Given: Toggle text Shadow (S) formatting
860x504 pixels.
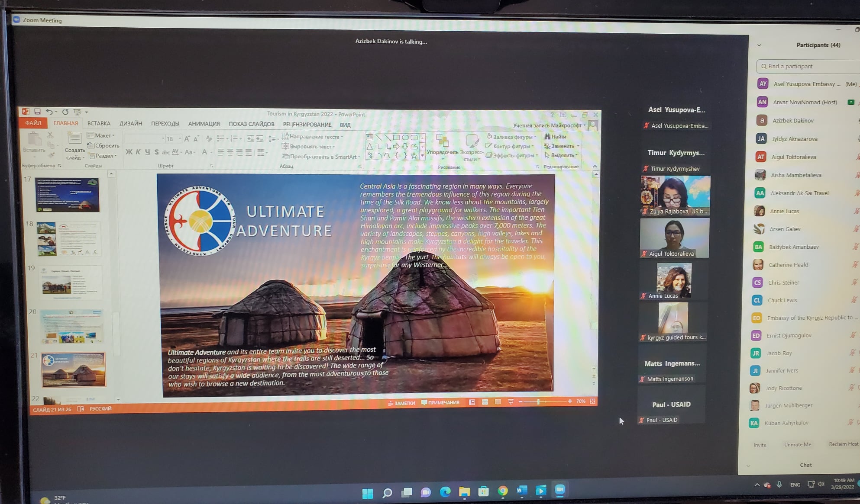Looking at the screenshot, I should (156, 152).
